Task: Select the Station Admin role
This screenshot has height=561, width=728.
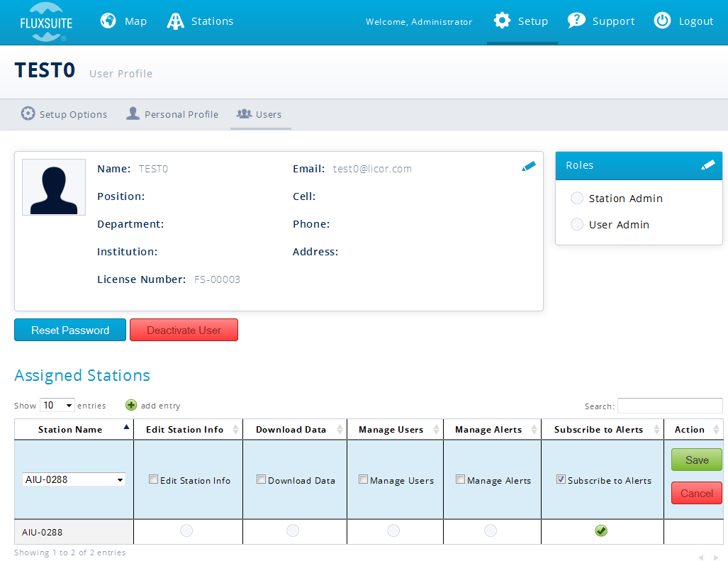Action: (x=577, y=199)
